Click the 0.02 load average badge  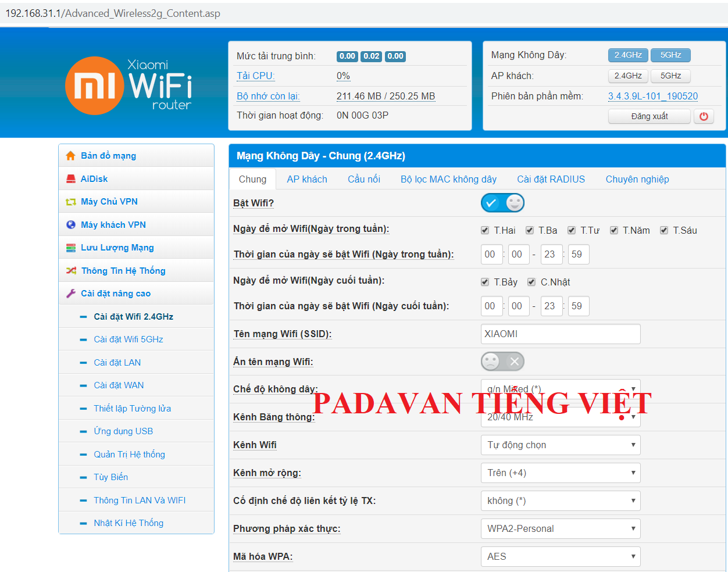pyautogui.click(x=372, y=56)
